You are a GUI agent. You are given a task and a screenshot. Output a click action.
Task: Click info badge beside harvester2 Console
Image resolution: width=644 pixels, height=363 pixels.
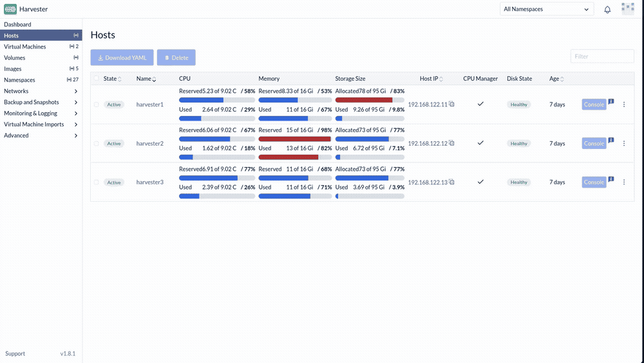tap(611, 140)
